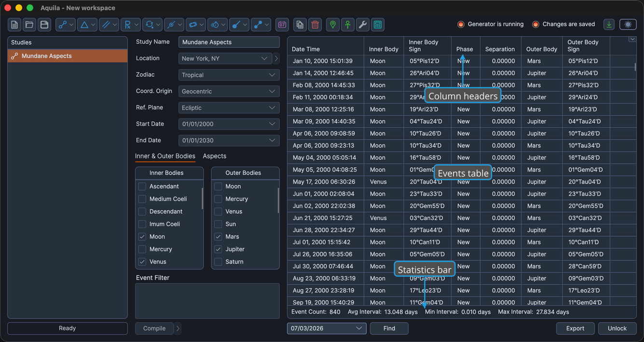Viewport: 644px width, 342px height.
Task: Select the row dated Jan 10, 2000 15:01:39
Action: 462,61
